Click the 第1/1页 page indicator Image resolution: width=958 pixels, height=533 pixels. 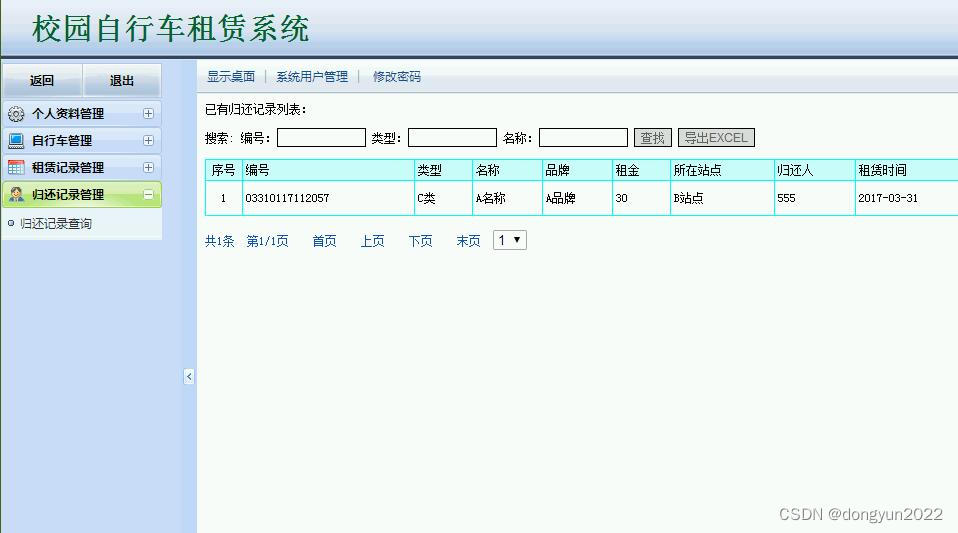267,241
